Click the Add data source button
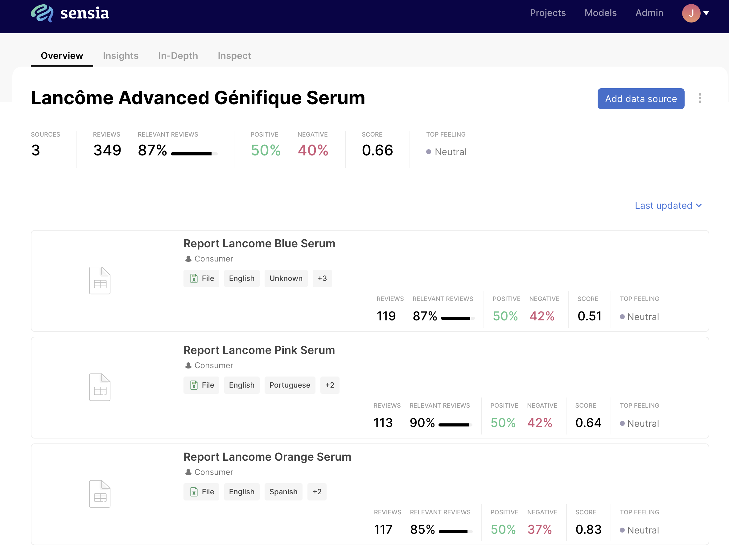 point(641,98)
